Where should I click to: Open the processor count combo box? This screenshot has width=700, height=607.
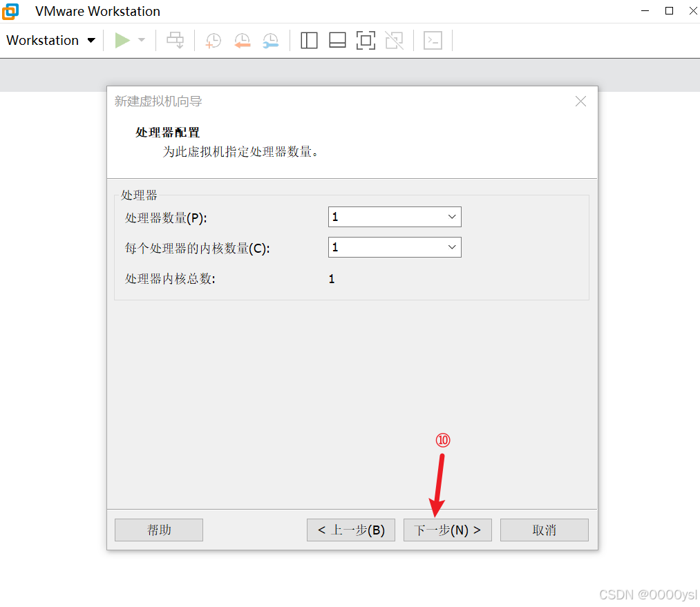[395, 217]
